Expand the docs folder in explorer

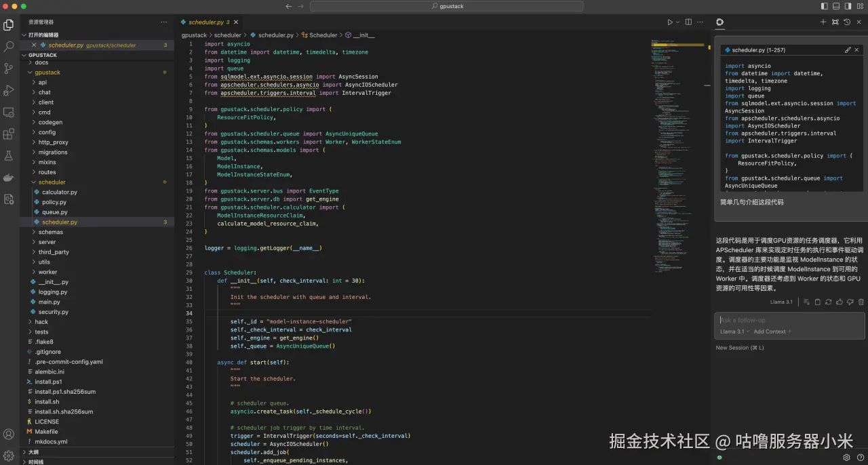[x=41, y=62]
